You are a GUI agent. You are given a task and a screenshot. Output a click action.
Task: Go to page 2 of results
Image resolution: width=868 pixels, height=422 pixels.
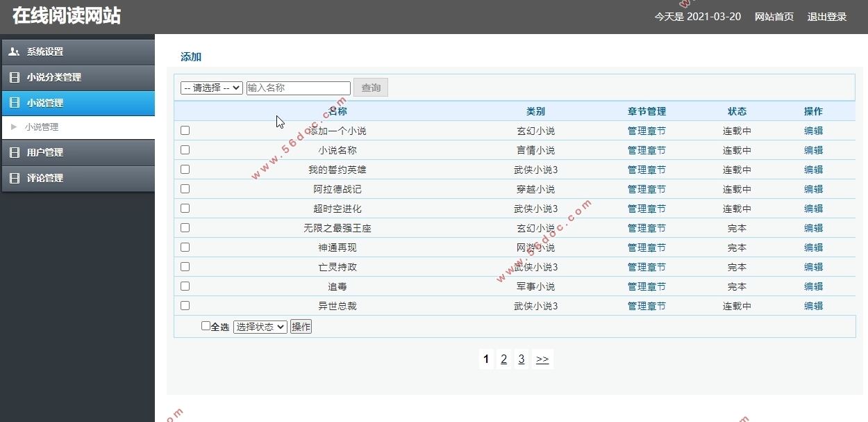coord(503,359)
